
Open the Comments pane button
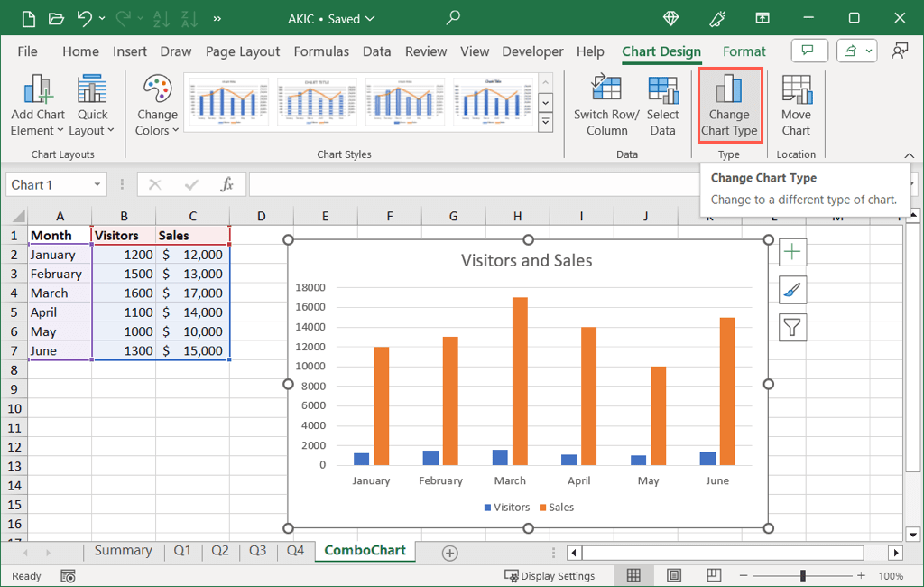(x=809, y=51)
